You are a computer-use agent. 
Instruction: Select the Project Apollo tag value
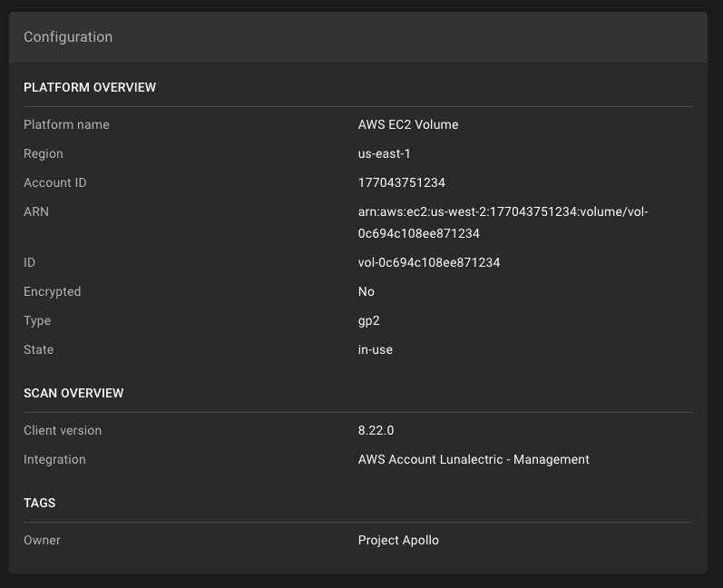pyautogui.click(x=398, y=541)
